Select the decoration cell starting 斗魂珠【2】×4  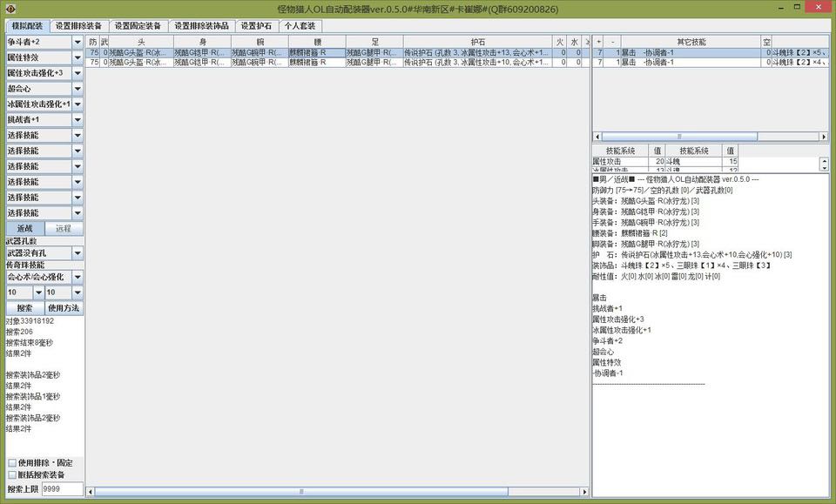pos(799,63)
